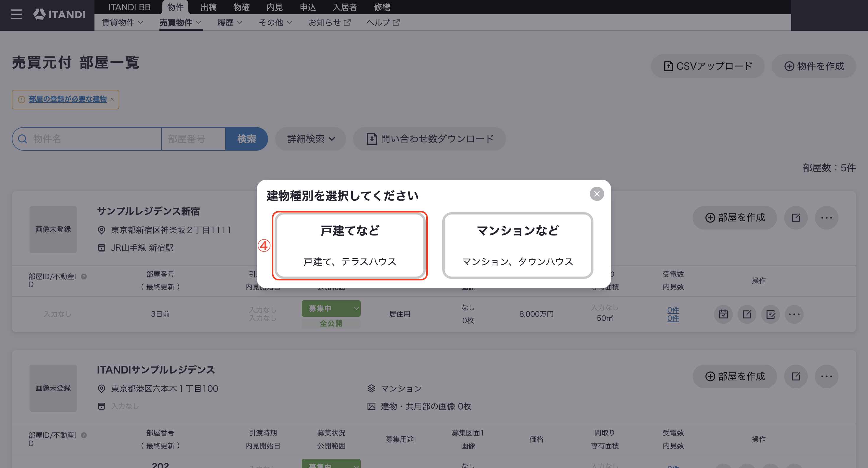Image resolution: width=868 pixels, height=468 pixels.
Task: Dismiss the 部屋の登録が必要な建物 notice
Action: pyautogui.click(x=112, y=100)
